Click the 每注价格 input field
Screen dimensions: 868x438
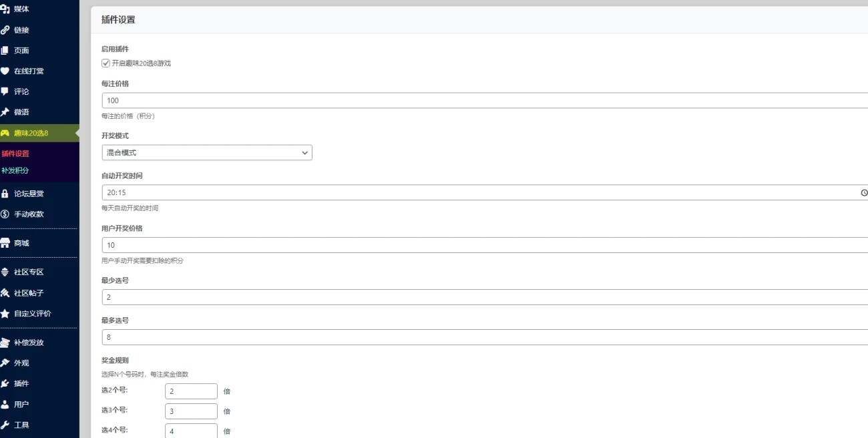point(485,100)
